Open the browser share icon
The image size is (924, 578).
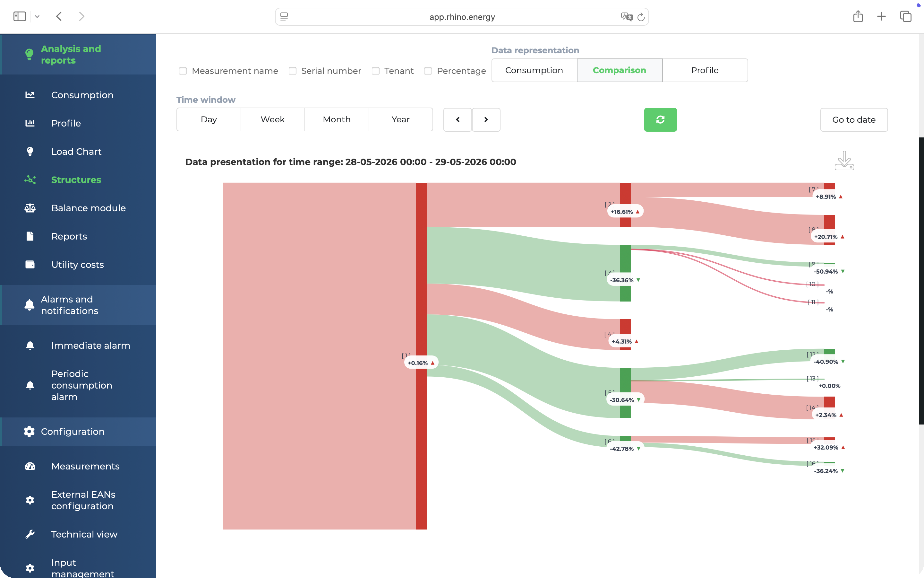pos(858,16)
